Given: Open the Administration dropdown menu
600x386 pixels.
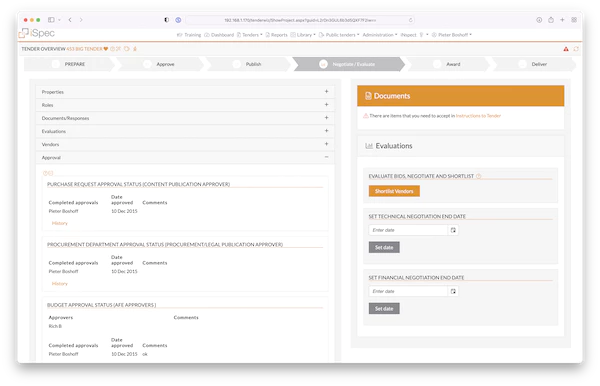Looking at the screenshot, I should 380,35.
